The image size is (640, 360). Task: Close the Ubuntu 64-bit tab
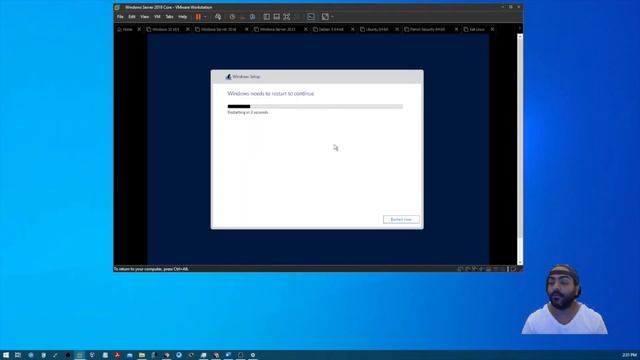tap(397, 29)
